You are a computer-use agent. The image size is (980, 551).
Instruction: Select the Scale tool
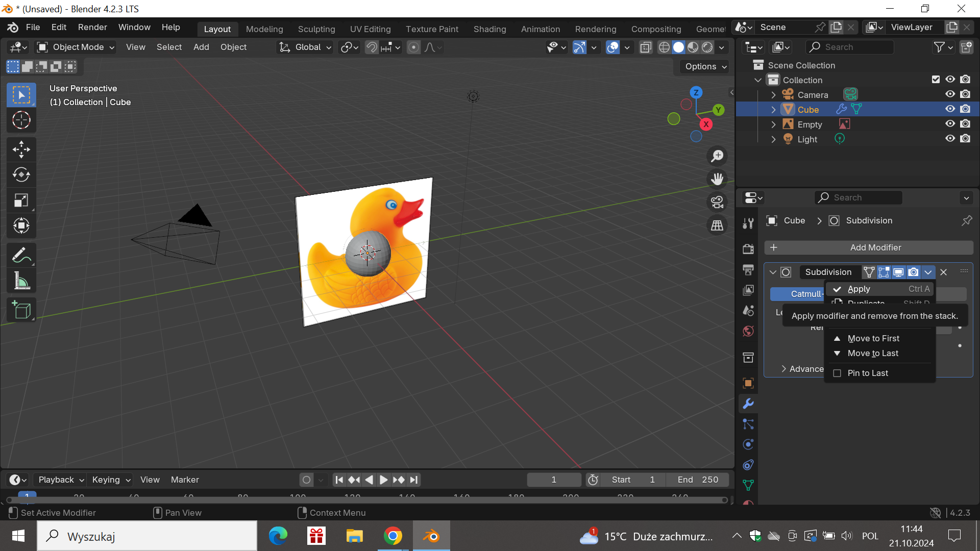[21, 201]
